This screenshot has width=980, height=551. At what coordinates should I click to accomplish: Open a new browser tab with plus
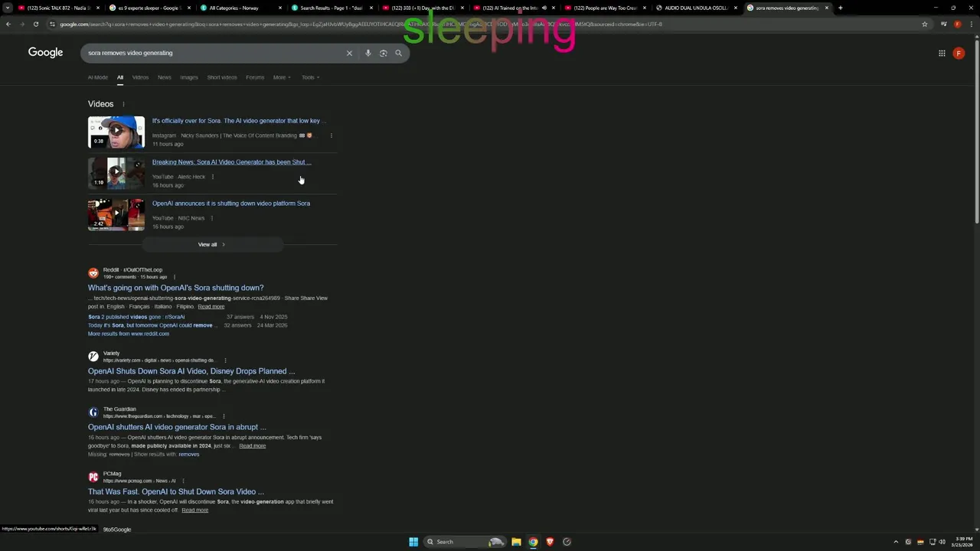pyautogui.click(x=840, y=8)
